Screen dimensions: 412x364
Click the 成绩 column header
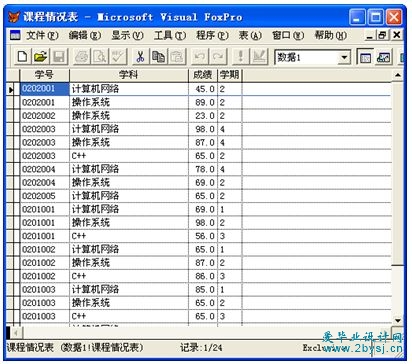203,75
